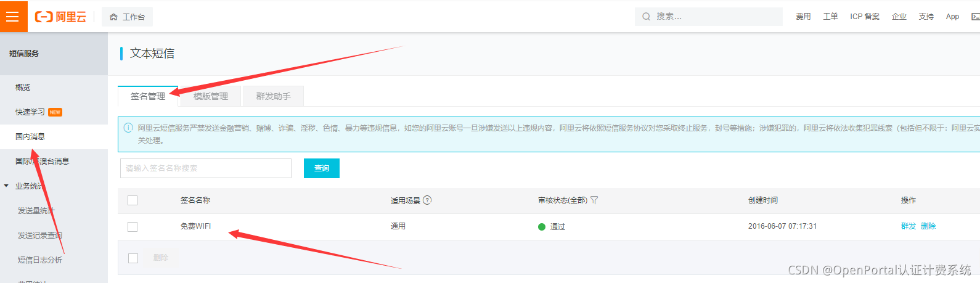Click the 删除 link for 免费WIFI
This screenshot has height=283, width=980.
pos(928,226)
